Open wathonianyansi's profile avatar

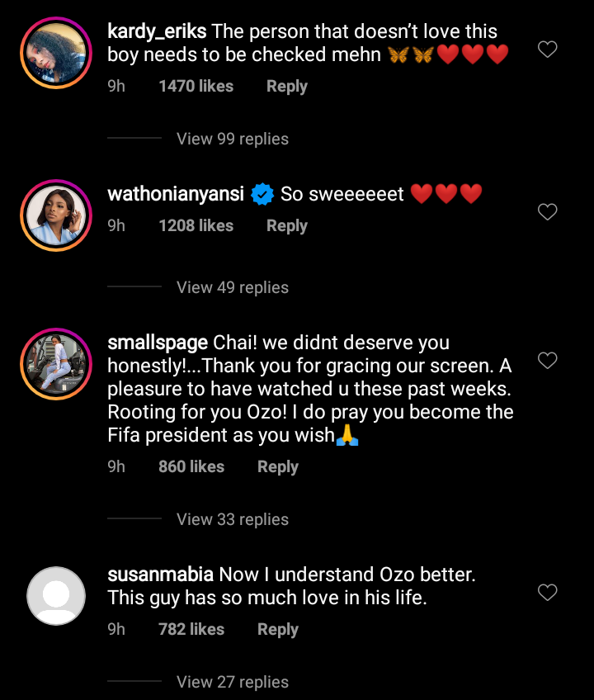pyautogui.click(x=56, y=215)
